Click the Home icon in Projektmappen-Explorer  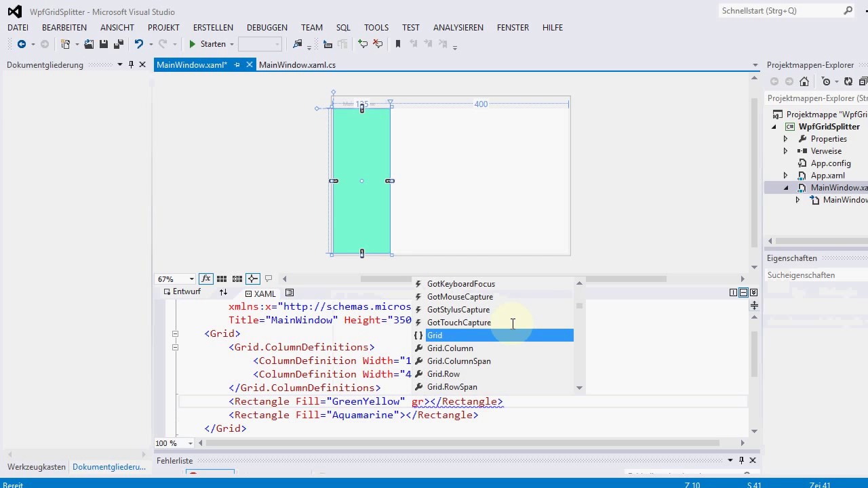point(804,81)
